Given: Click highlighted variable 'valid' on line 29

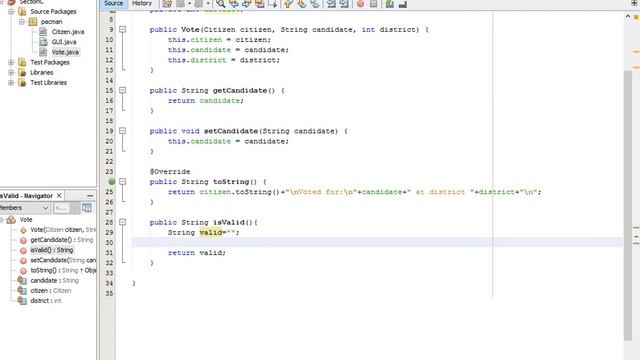Looking at the screenshot, I should pos(211,232).
